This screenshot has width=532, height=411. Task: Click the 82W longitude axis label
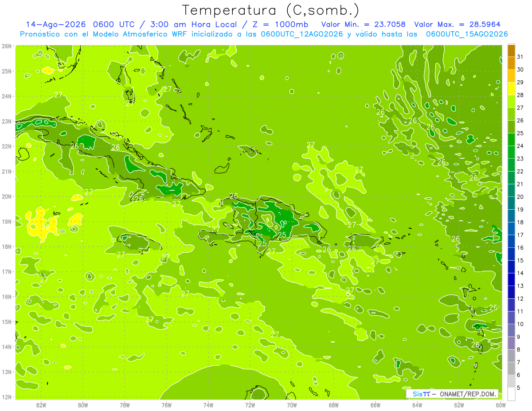(x=41, y=405)
